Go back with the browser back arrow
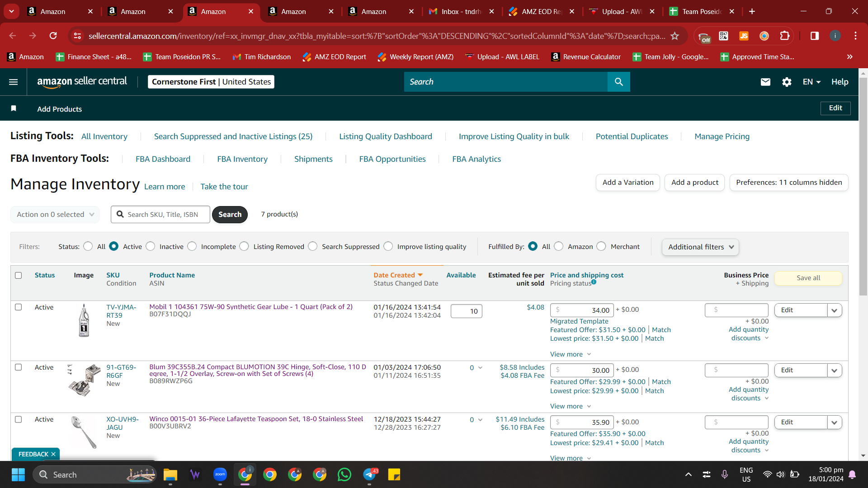This screenshot has width=868, height=488. tap(12, 36)
